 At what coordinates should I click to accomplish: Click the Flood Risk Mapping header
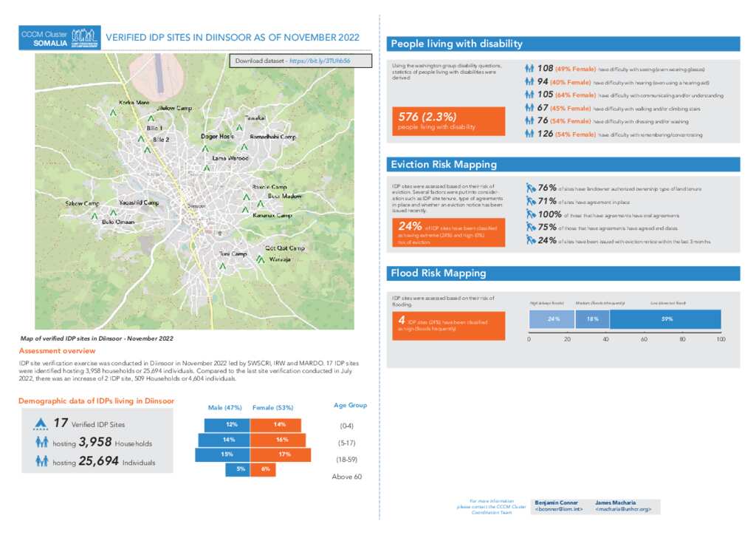click(x=563, y=273)
